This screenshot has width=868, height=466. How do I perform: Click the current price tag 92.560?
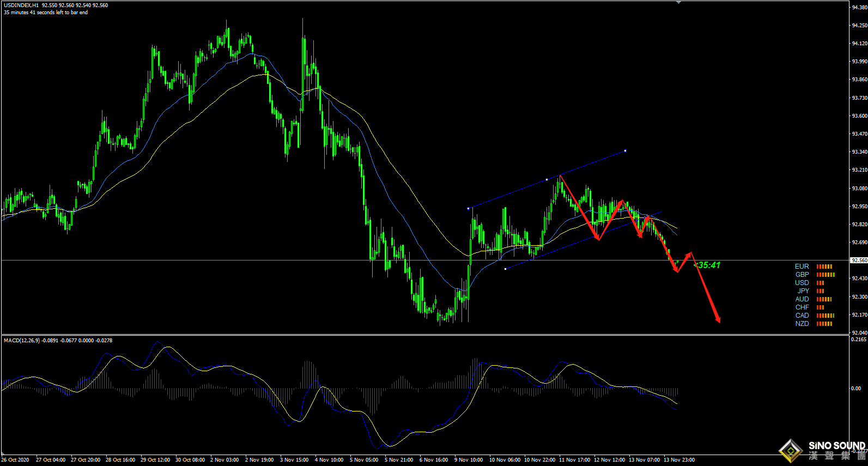(x=859, y=261)
